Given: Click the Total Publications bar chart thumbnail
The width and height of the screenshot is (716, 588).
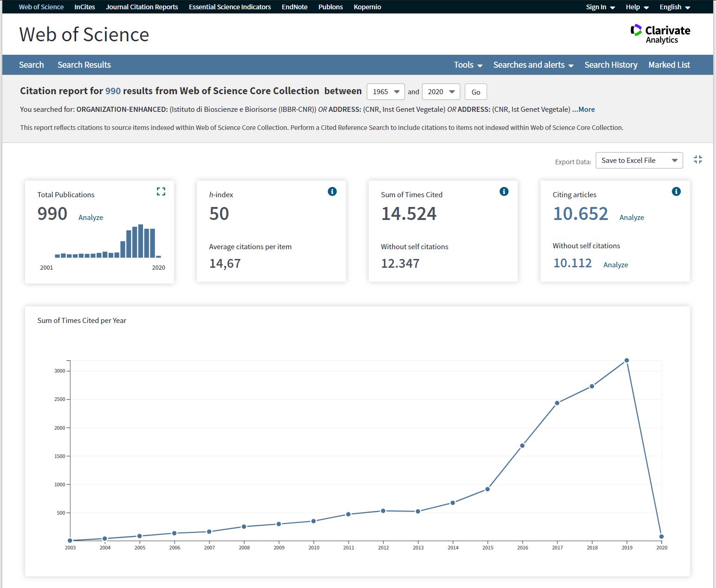Looking at the screenshot, I should point(108,241).
